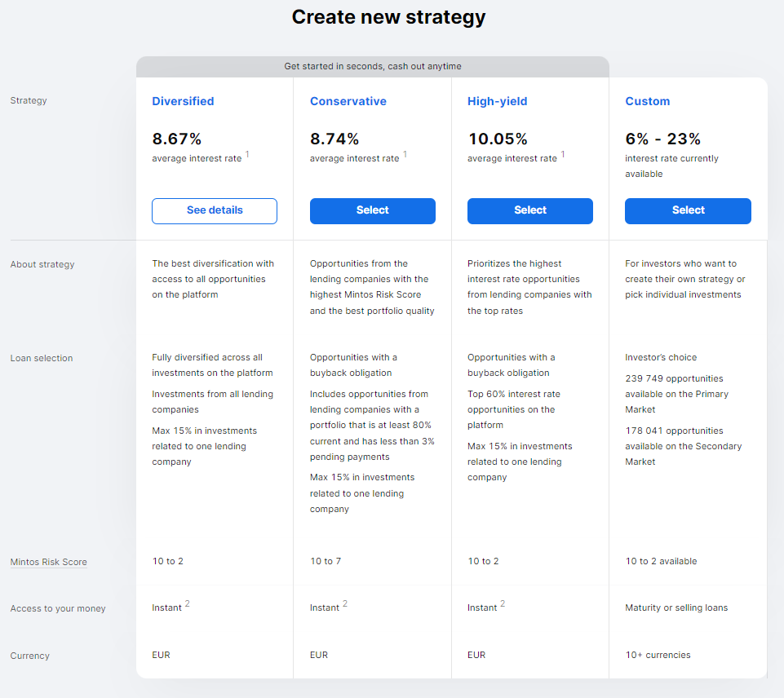
Task: Click the Primary Market opportunities text
Action: point(676,394)
